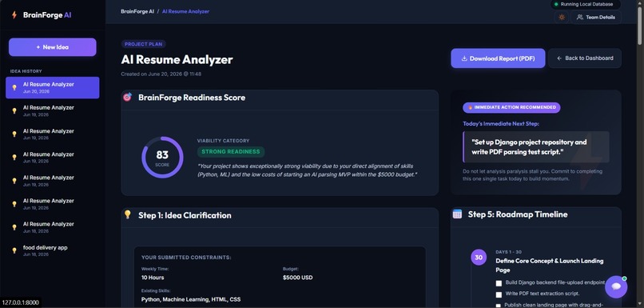Check 'Build Django backend file-upload endpoint'
Viewport: 644px width, 308px height.
coord(499,283)
